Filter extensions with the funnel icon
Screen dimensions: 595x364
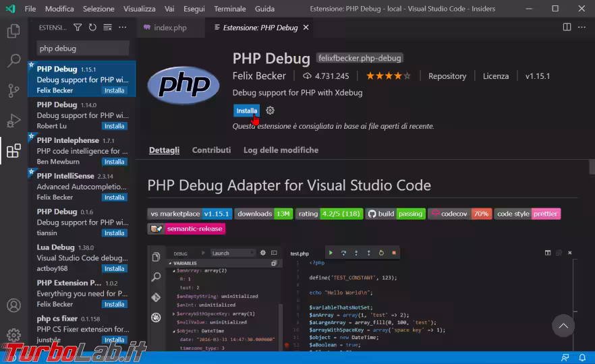click(x=78, y=27)
